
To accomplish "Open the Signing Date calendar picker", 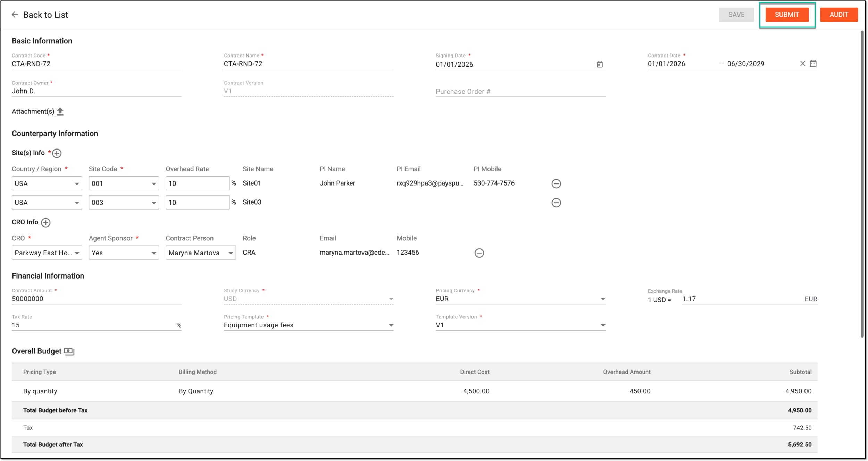I will coord(600,65).
